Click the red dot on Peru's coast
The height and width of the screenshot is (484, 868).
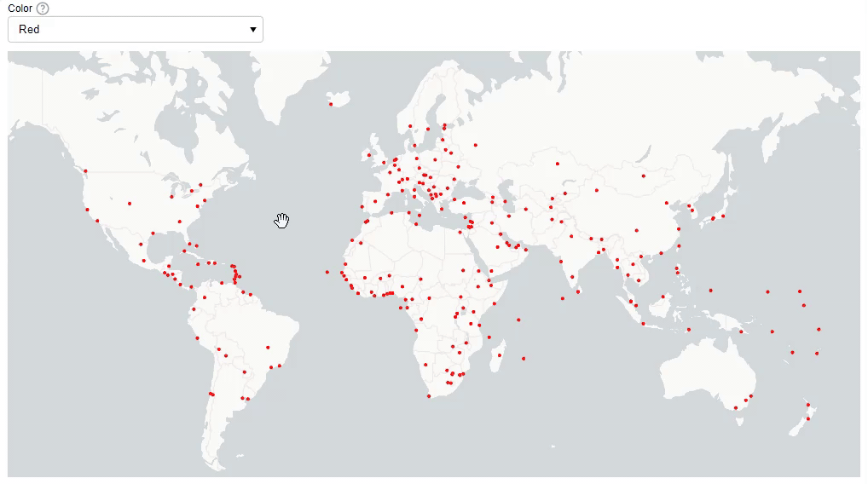(197, 338)
